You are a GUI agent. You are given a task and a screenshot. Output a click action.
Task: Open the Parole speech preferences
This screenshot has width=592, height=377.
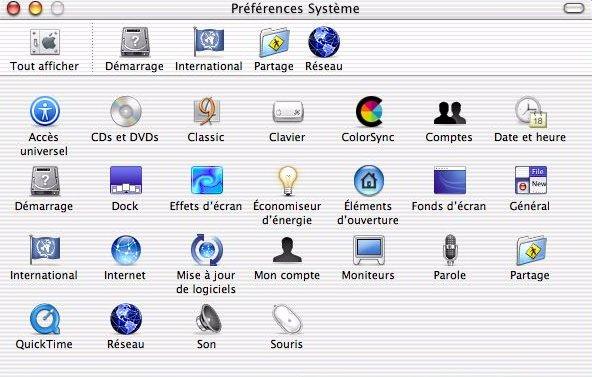tap(450, 250)
